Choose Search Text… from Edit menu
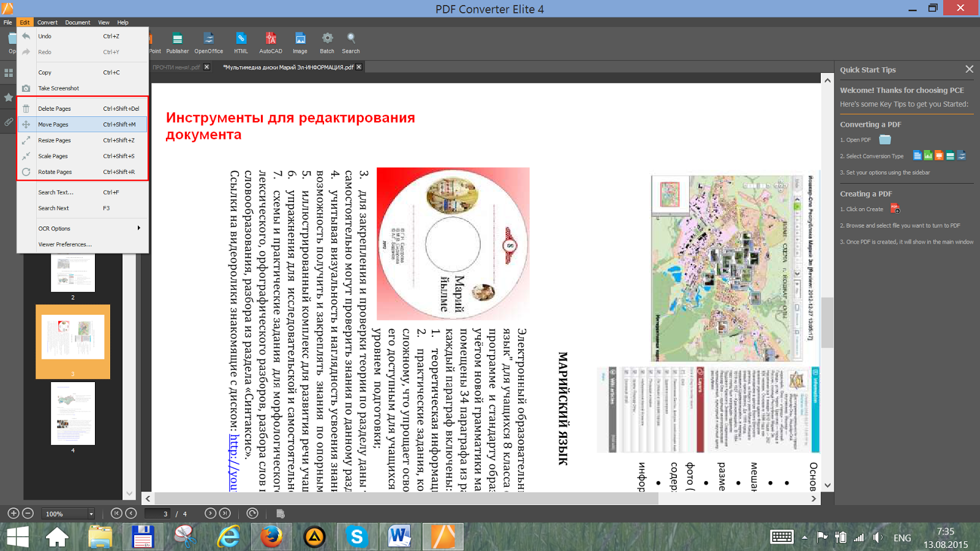The height and width of the screenshot is (551, 980). coord(83,192)
